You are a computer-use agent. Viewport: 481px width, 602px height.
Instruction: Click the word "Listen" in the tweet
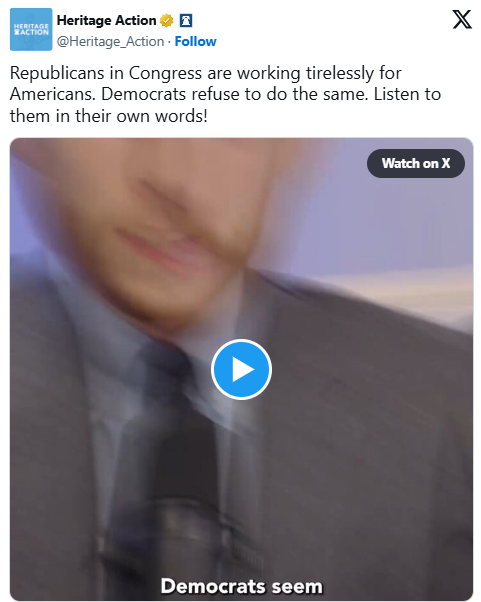(x=397, y=94)
